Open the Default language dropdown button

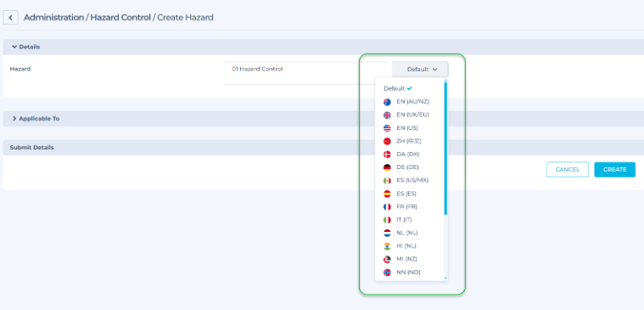point(420,70)
